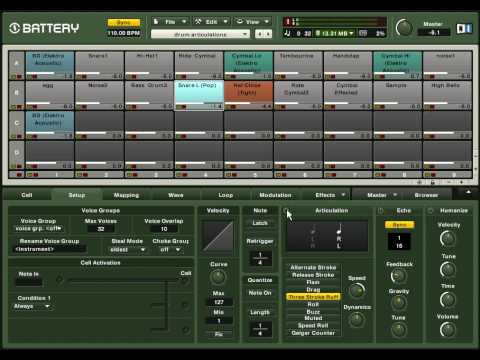This screenshot has height=360, width=480.
Task: Toggle the master tempo Sync button
Action: 124,23
